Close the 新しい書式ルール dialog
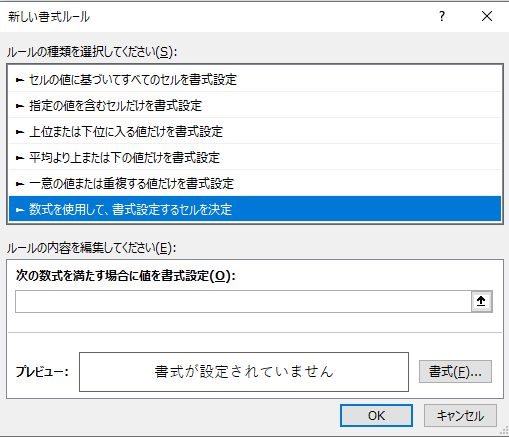509x437 pixels. point(487,16)
